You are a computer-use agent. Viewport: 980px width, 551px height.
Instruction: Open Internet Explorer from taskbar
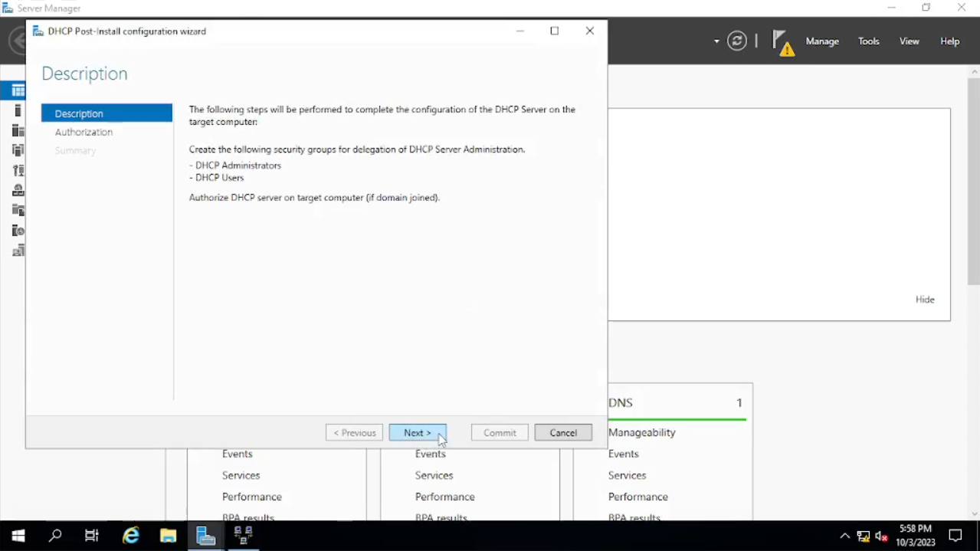click(131, 535)
